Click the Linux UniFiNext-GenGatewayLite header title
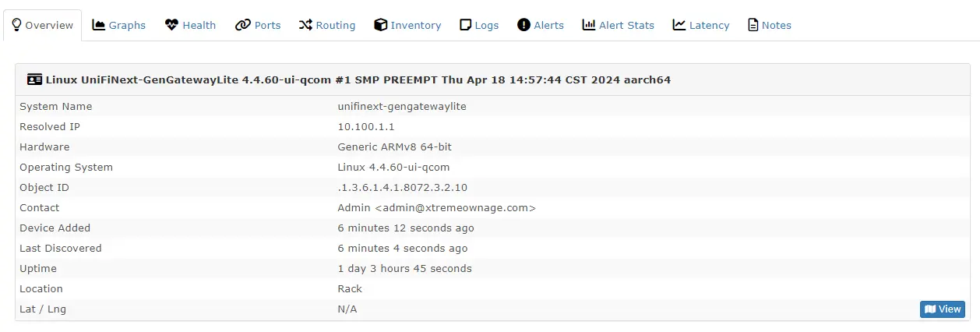Screen dimensions: 980x332 tap(358, 79)
